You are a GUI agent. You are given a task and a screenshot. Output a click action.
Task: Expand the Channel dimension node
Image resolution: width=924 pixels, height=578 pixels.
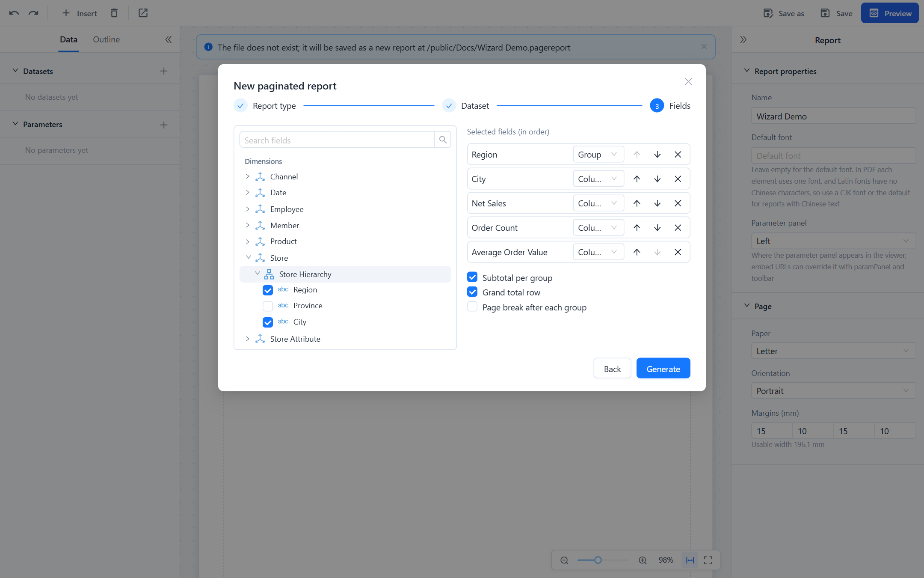(x=247, y=176)
